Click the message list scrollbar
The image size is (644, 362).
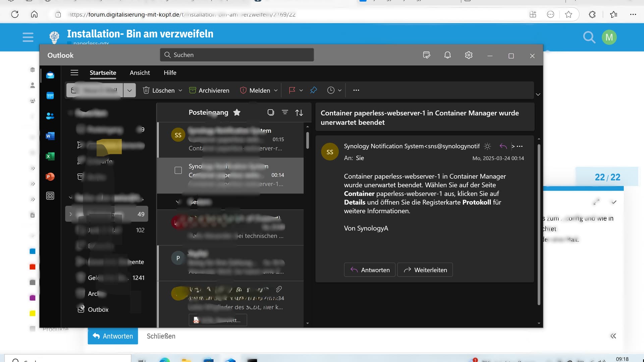click(x=308, y=140)
